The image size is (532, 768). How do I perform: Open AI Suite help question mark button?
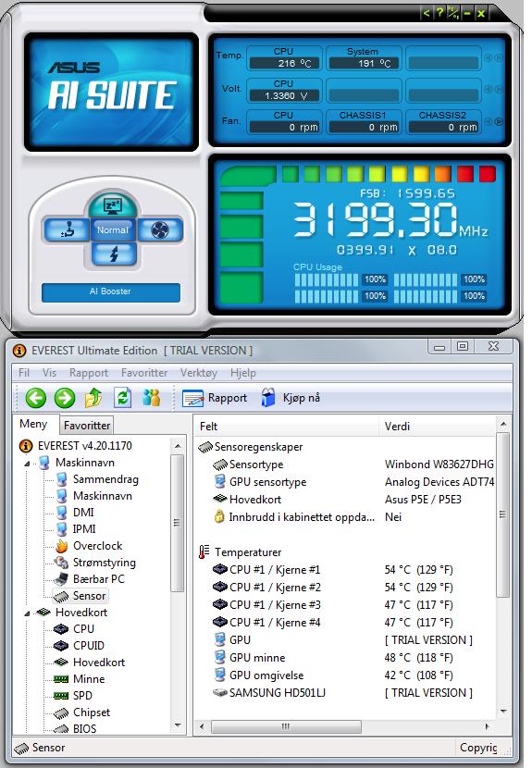coord(439,13)
